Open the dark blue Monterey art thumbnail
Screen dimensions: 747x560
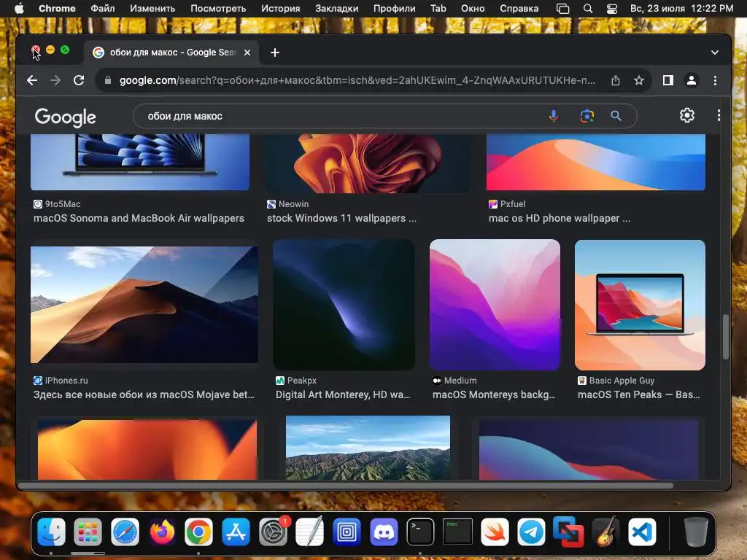(344, 305)
